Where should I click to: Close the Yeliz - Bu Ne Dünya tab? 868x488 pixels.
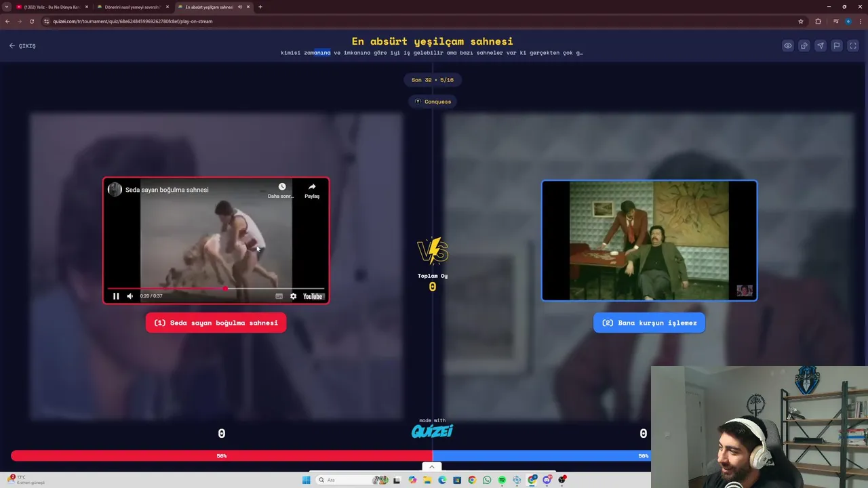87,7
